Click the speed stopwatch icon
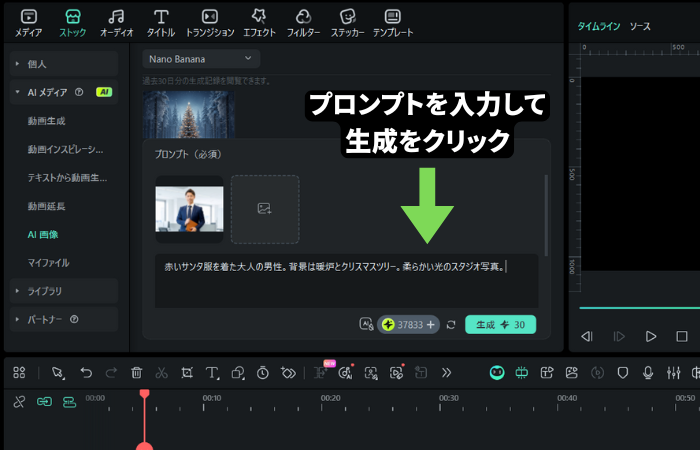This screenshot has height=450, width=700. point(263,372)
